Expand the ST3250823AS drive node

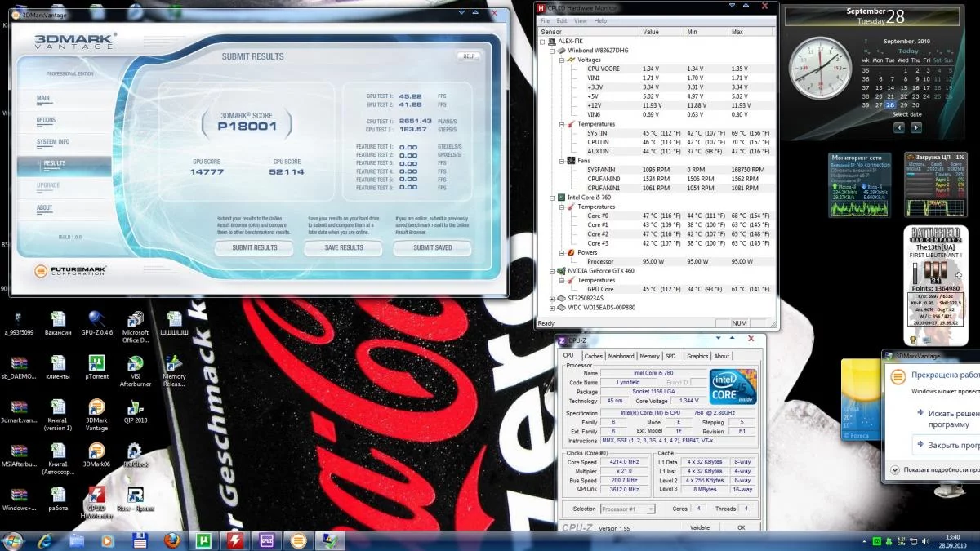tap(552, 299)
